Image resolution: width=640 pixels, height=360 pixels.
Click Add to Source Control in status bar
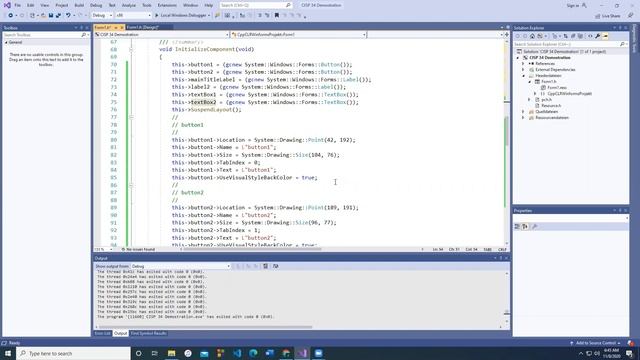click(596, 343)
